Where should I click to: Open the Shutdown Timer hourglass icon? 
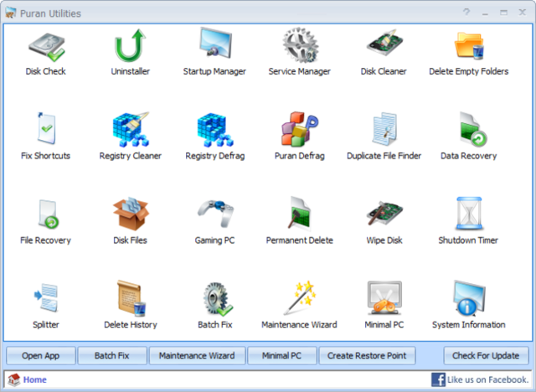point(469,214)
